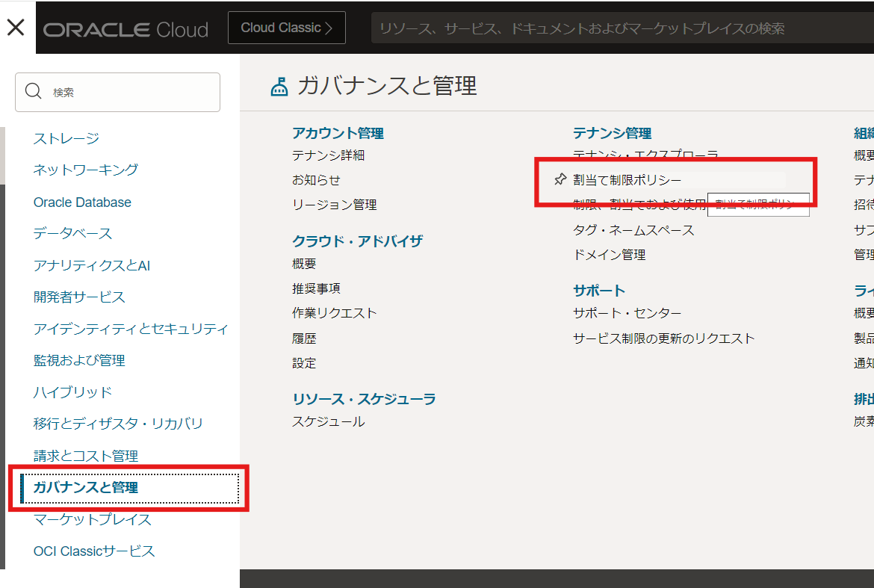The image size is (874, 588).
Task: Open サポート・センター link
Action: (627, 313)
